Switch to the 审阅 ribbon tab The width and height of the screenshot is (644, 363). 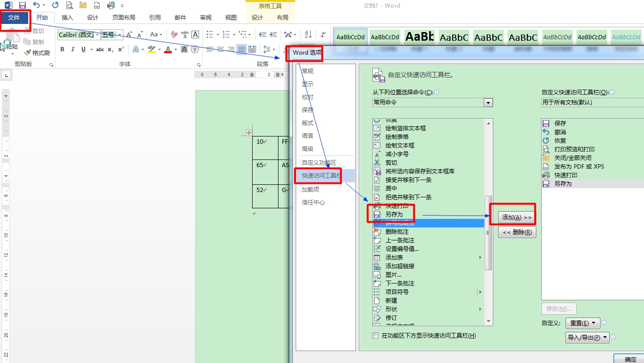coord(206,18)
